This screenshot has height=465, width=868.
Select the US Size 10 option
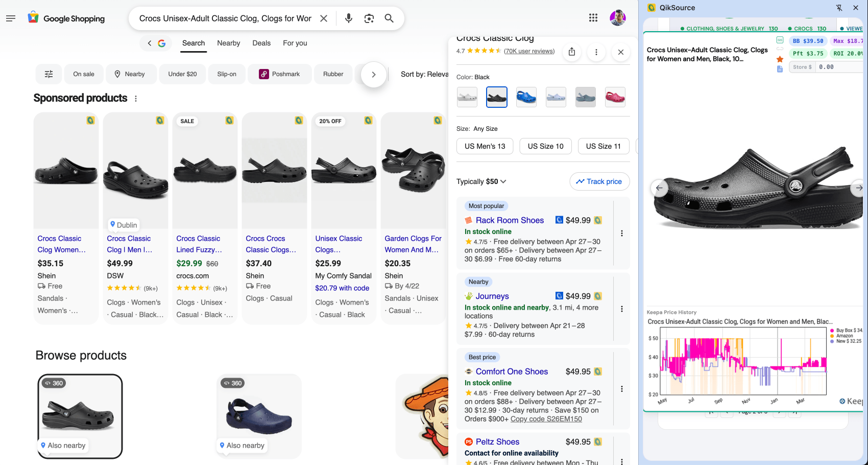(545, 146)
